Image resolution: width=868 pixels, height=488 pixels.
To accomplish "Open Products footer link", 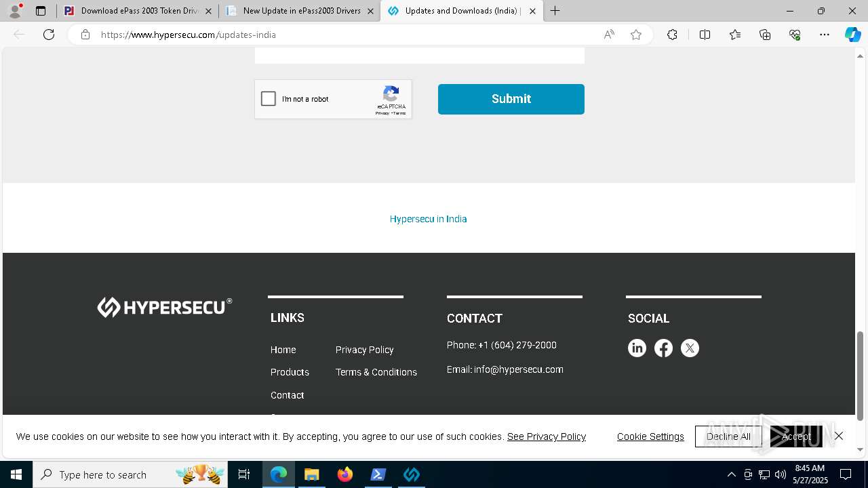I will (290, 372).
